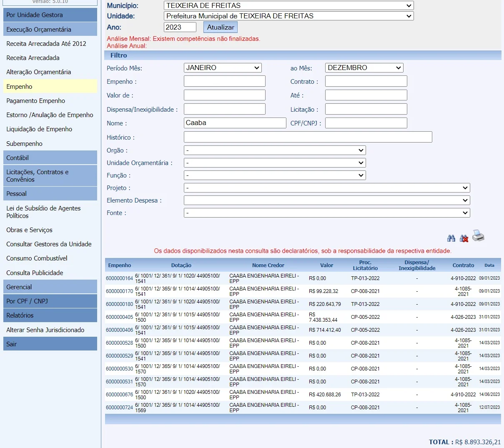Click empenho number 6000000724
The width and height of the screenshot is (504, 448).
[119, 408]
